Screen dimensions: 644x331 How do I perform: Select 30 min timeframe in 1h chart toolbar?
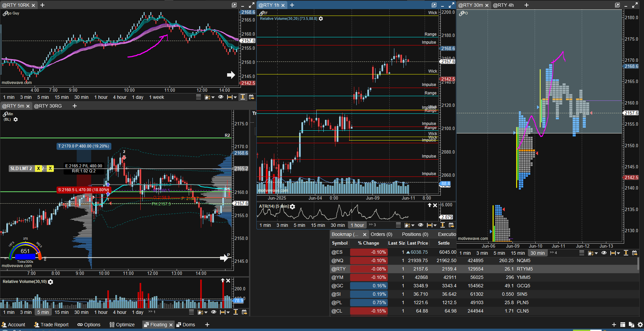click(337, 225)
